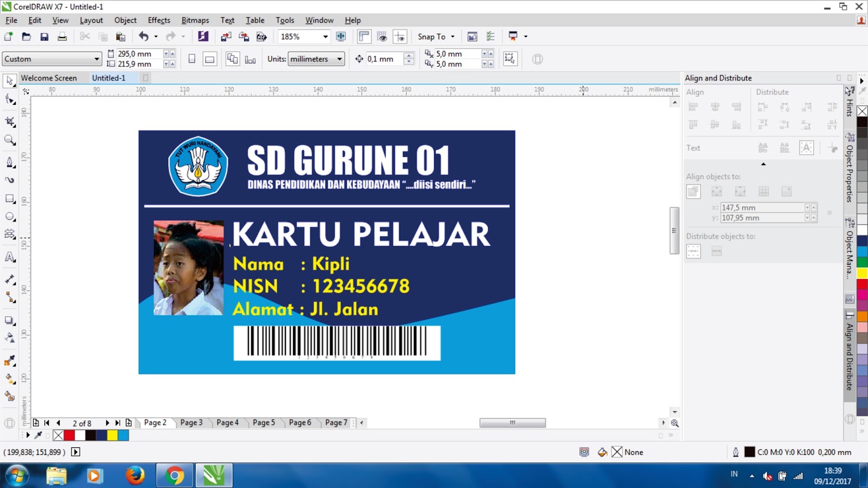868x488 pixels.
Task: Select the Crop tool in the toolbox
Action: click(10, 121)
